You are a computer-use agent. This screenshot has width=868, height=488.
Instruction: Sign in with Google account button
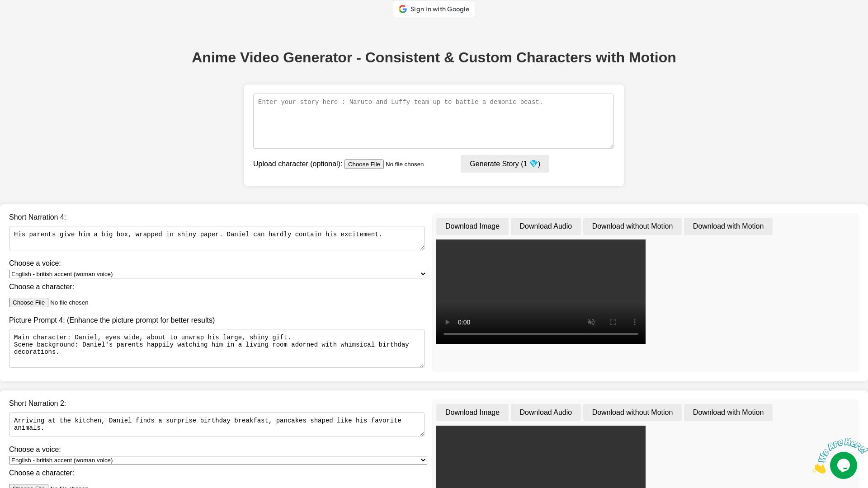[434, 9]
